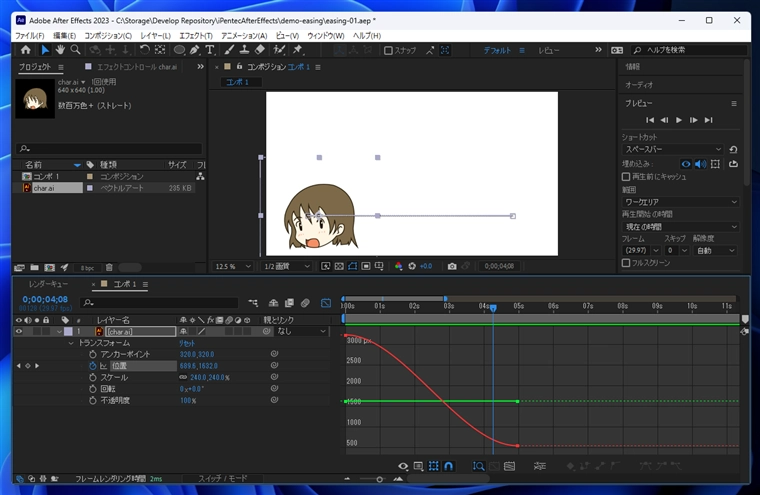
Task: Click the separate dimensions icon in the graph editor
Action: click(x=539, y=466)
